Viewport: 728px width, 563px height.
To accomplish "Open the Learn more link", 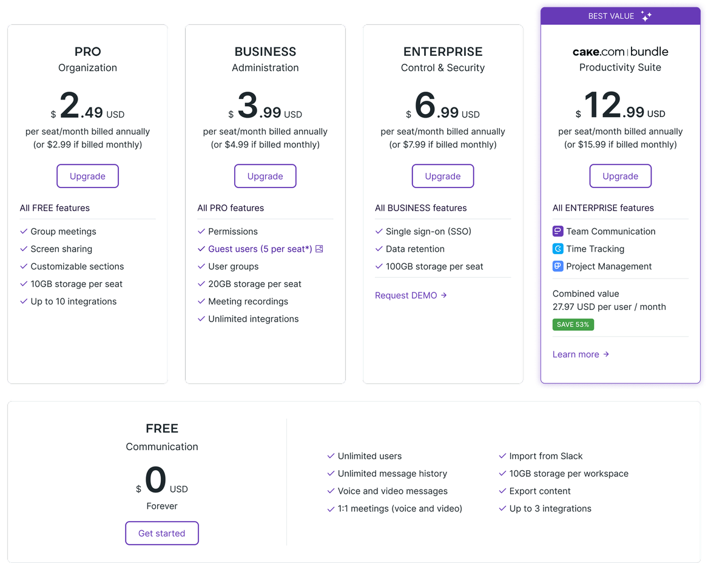I will pos(576,354).
